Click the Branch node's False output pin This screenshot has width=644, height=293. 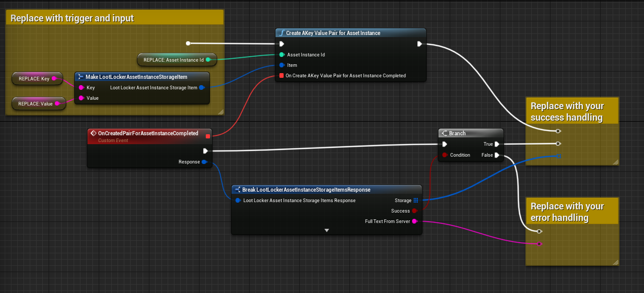click(497, 155)
